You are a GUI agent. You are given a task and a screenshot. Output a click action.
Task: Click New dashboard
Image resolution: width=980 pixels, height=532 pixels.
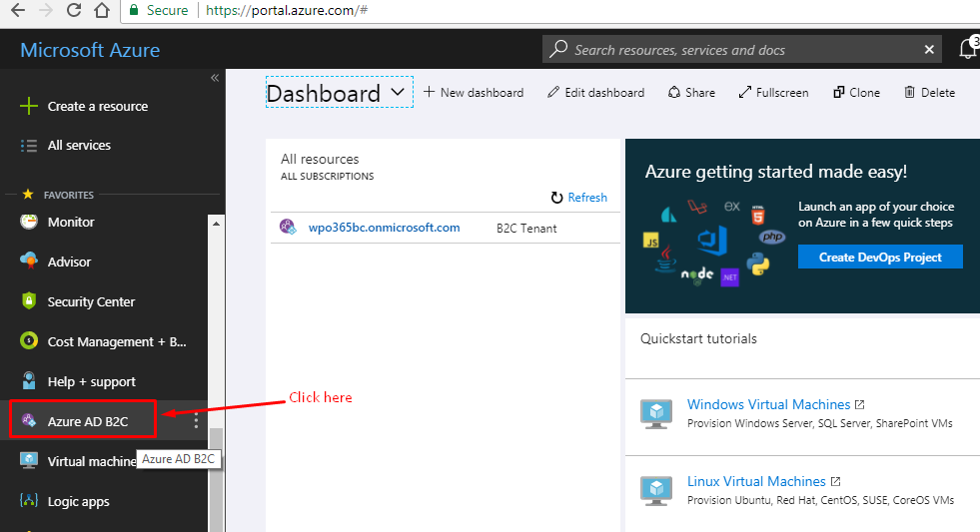(474, 93)
